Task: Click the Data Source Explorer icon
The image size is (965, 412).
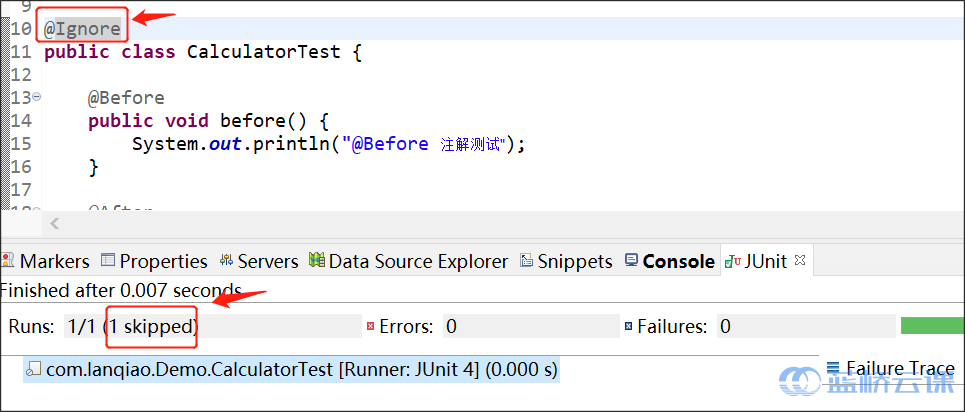Action: [316, 260]
